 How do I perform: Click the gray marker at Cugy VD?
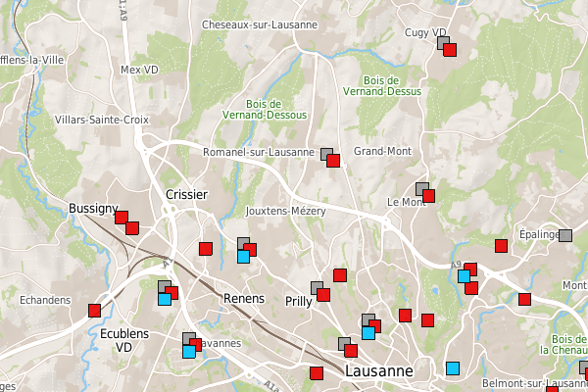coord(442,43)
